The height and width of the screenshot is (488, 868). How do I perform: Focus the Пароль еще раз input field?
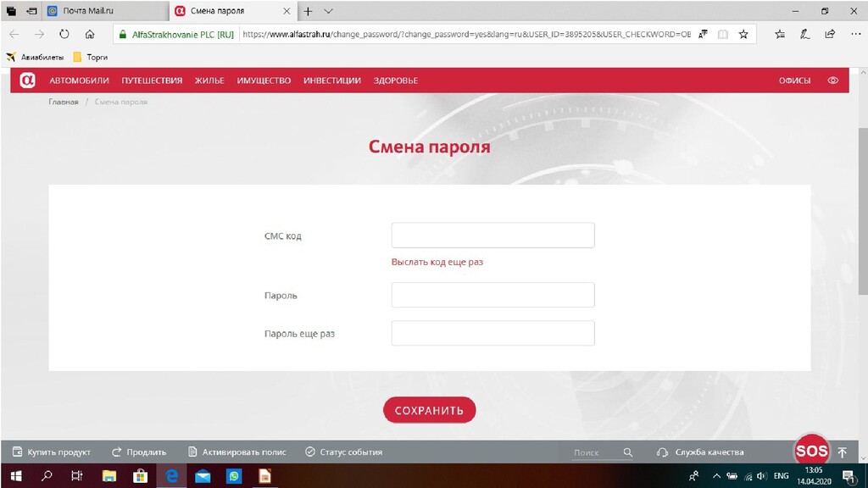pyautogui.click(x=492, y=333)
